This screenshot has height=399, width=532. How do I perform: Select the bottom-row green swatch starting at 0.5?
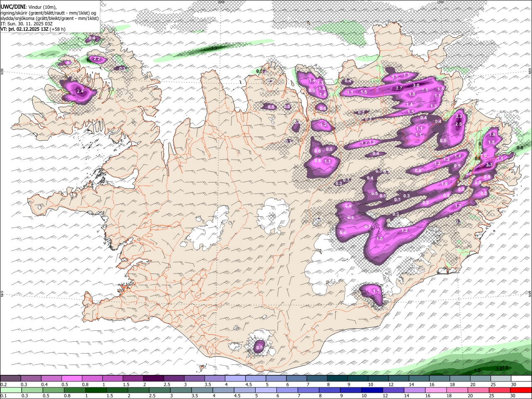53,390
